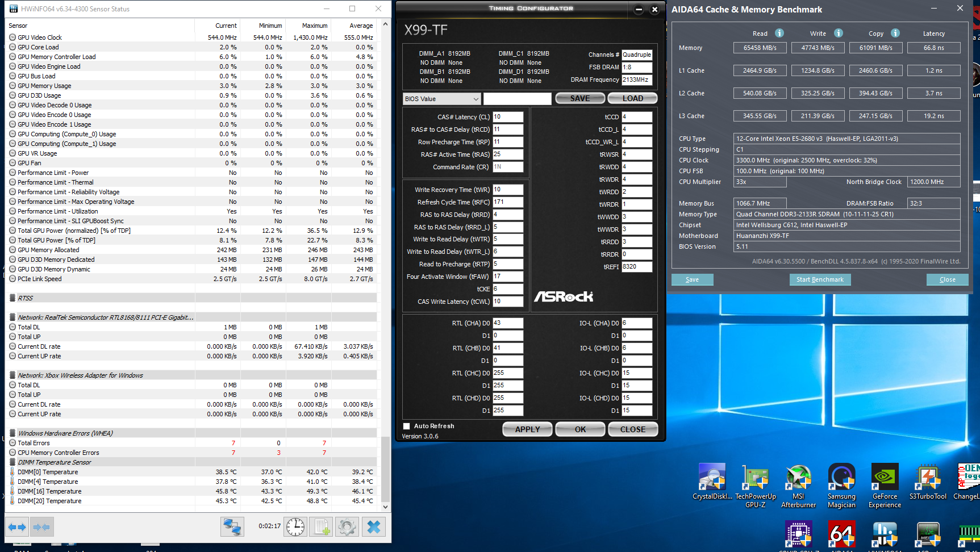
Task: Click the blue X in HWiNFO toolbar
Action: coord(373,527)
